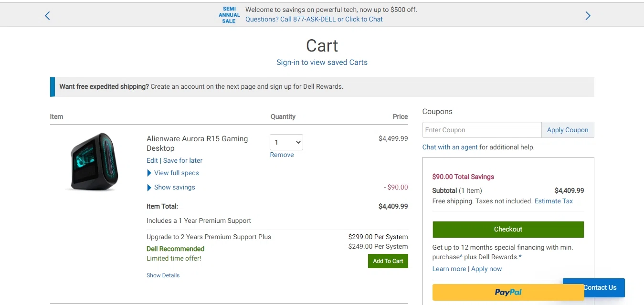Click the $249.00 Per System price
This screenshot has height=305, width=644.
point(378,246)
